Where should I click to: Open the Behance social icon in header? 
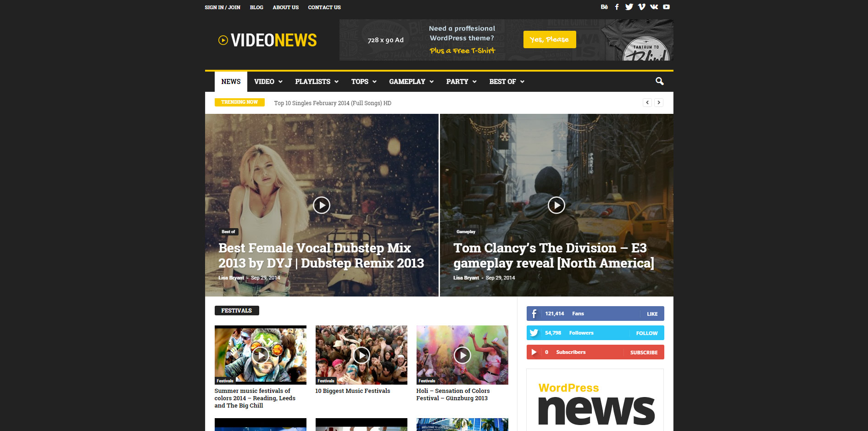click(x=604, y=7)
